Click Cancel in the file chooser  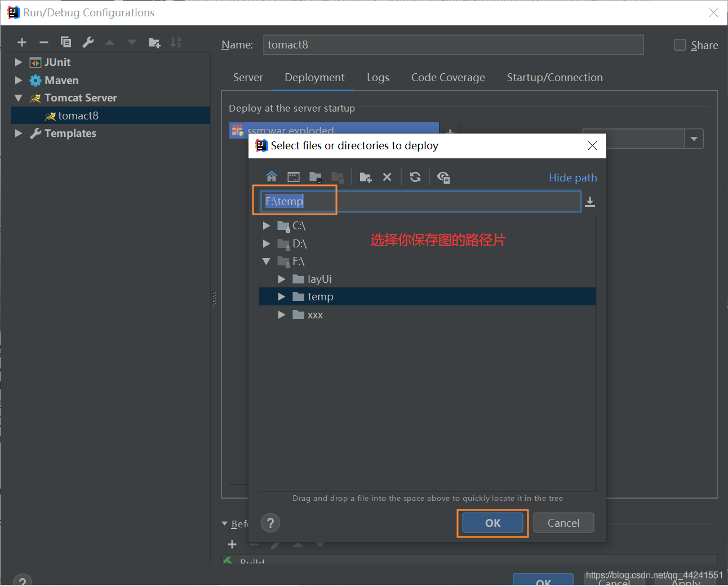[563, 523]
